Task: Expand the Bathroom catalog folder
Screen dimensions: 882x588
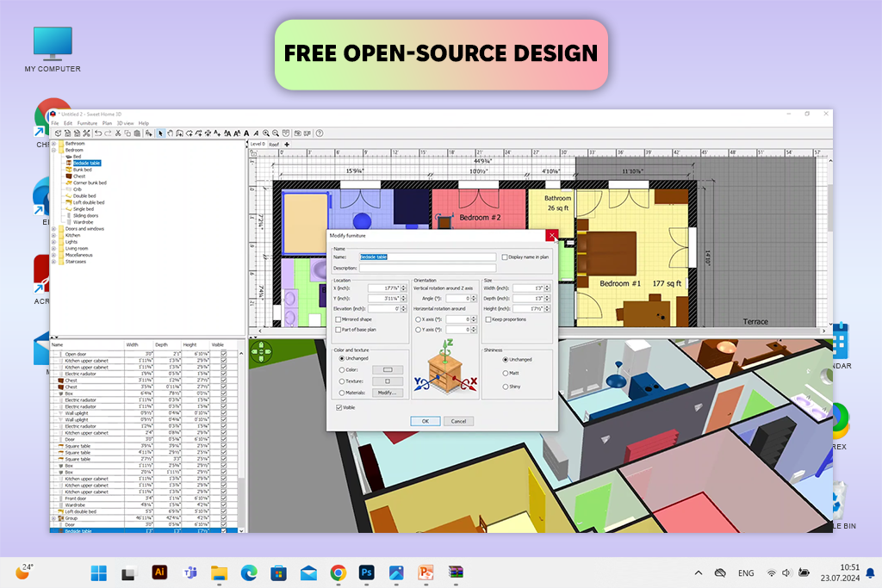Action: pyautogui.click(x=54, y=144)
